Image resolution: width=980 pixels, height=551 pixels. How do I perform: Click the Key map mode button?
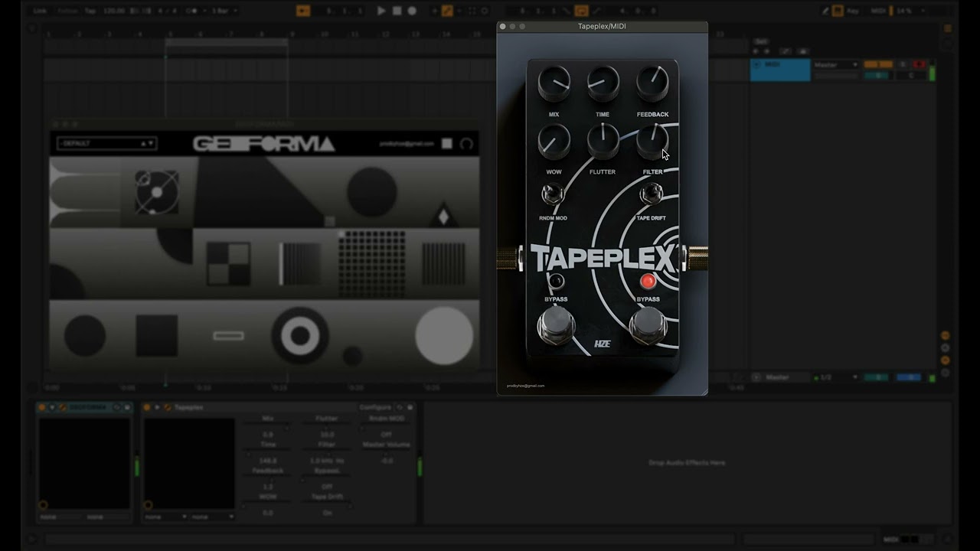[x=852, y=11]
